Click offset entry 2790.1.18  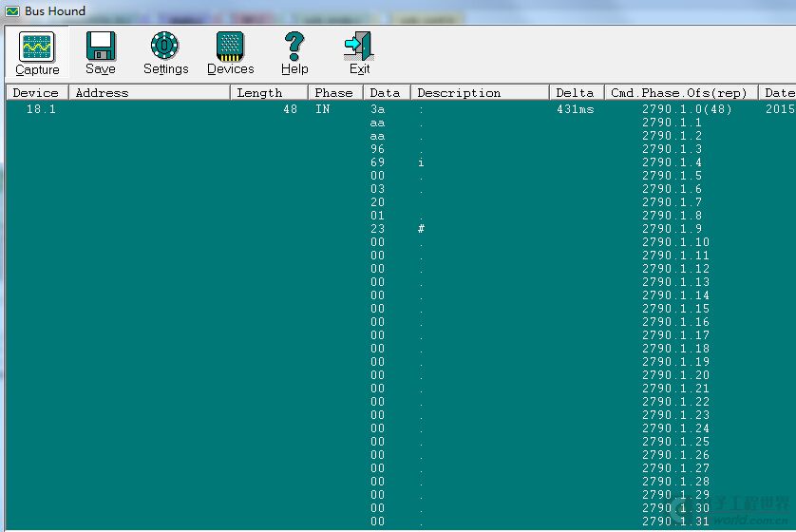click(675, 349)
